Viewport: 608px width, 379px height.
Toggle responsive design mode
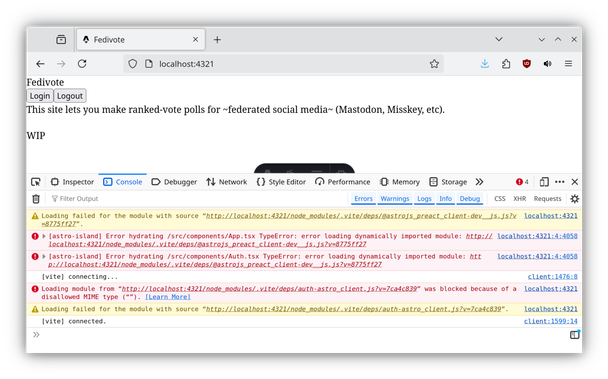click(544, 182)
